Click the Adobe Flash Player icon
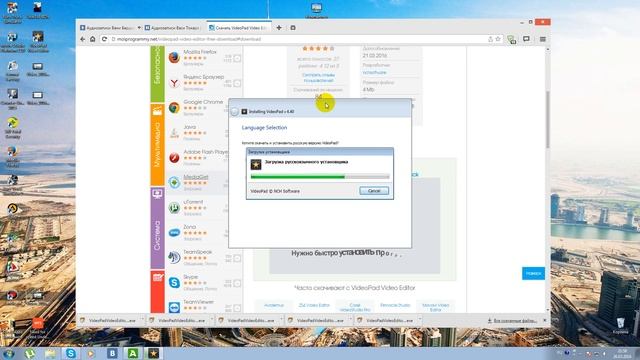Image resolution: width=640 pixels, height=360 pixels. coord(174,158)
